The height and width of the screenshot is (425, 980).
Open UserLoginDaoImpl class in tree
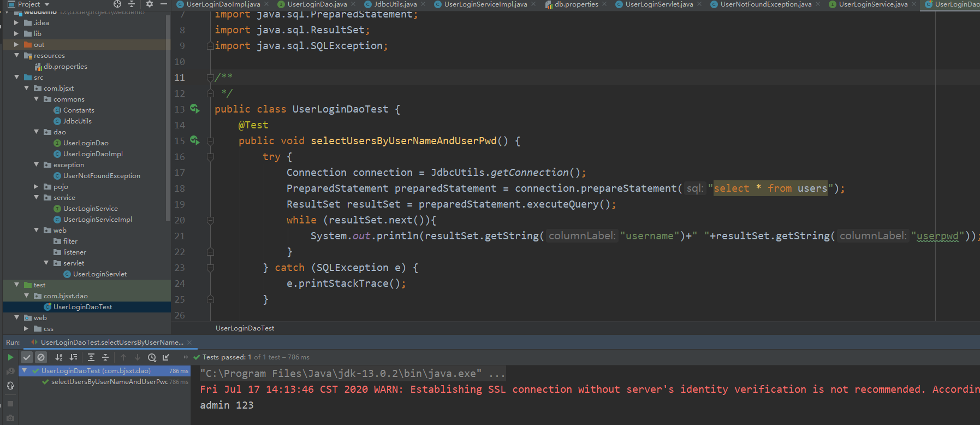tap(93, 154)
